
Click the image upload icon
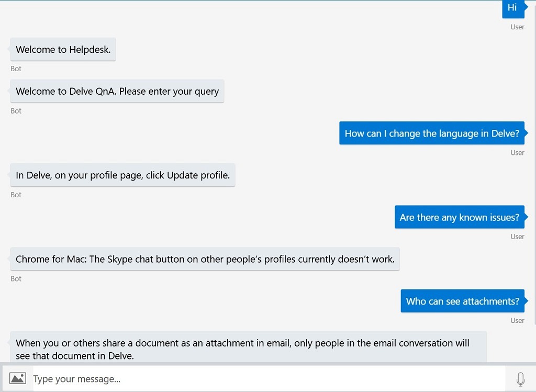click(x=17, y=378)
